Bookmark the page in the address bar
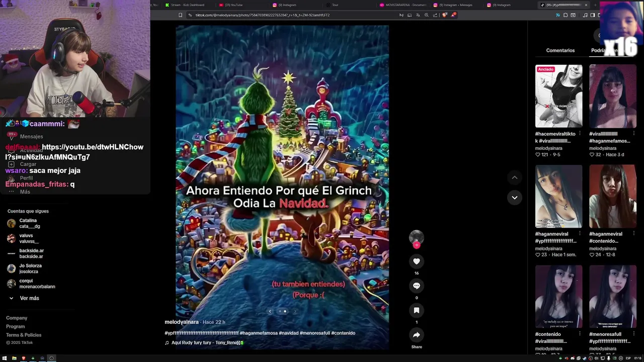 180,15
